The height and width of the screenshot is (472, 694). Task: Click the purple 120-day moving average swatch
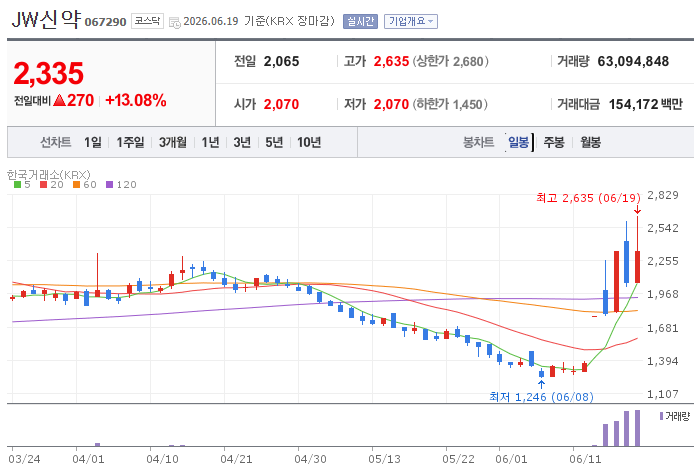tap(109, 185)
